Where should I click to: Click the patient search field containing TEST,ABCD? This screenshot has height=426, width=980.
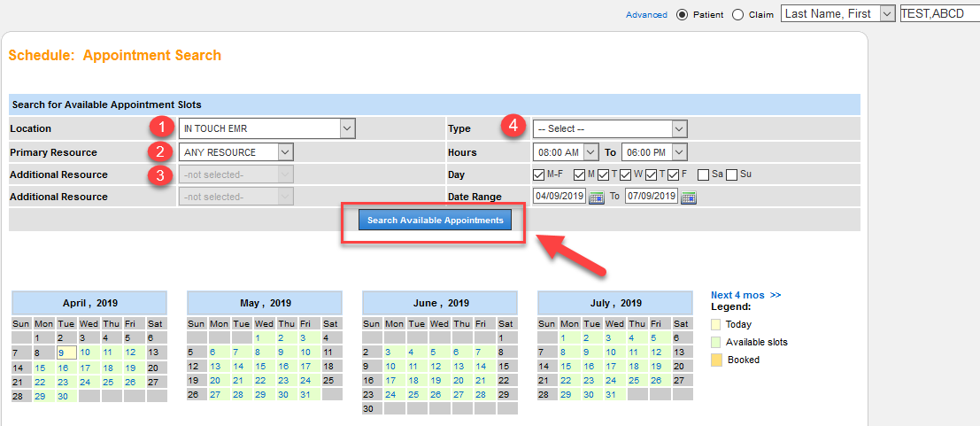(938, 14)
